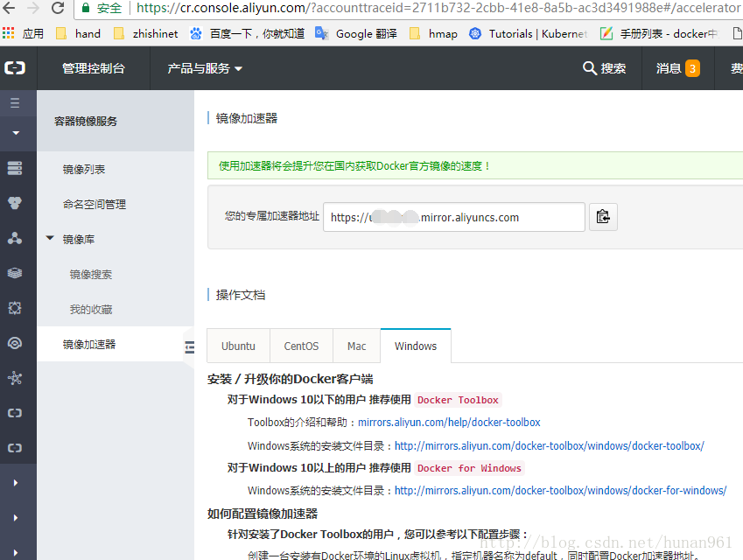Viewport: 743px width, 560px height.
Task: Reload the page with the refresh icon
Action: tap(58, 9)
